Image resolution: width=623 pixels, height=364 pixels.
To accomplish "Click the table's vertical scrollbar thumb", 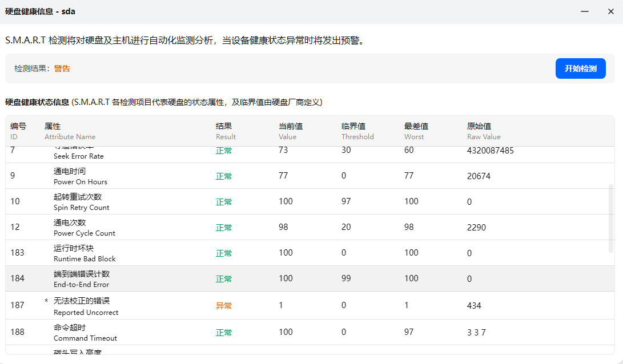I will click(x=611, y=218).
